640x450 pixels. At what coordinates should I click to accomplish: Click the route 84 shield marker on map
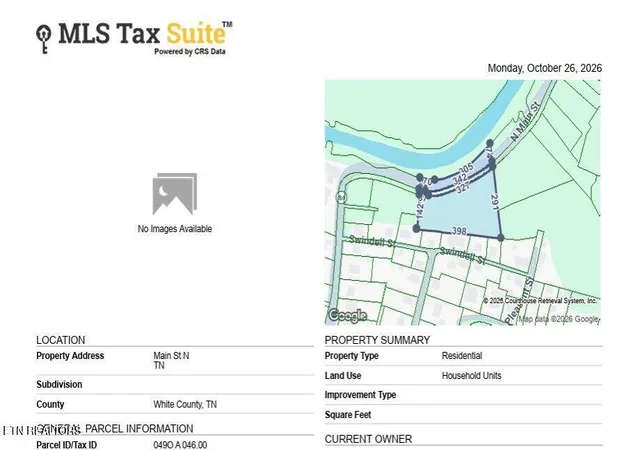click(341, 198)
